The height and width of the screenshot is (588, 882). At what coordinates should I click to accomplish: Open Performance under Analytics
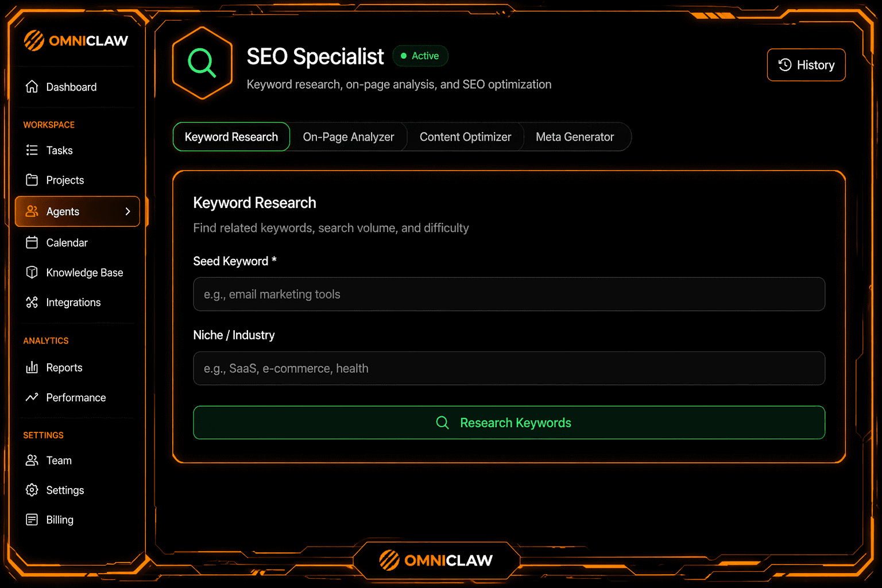(x=77, y=397)
